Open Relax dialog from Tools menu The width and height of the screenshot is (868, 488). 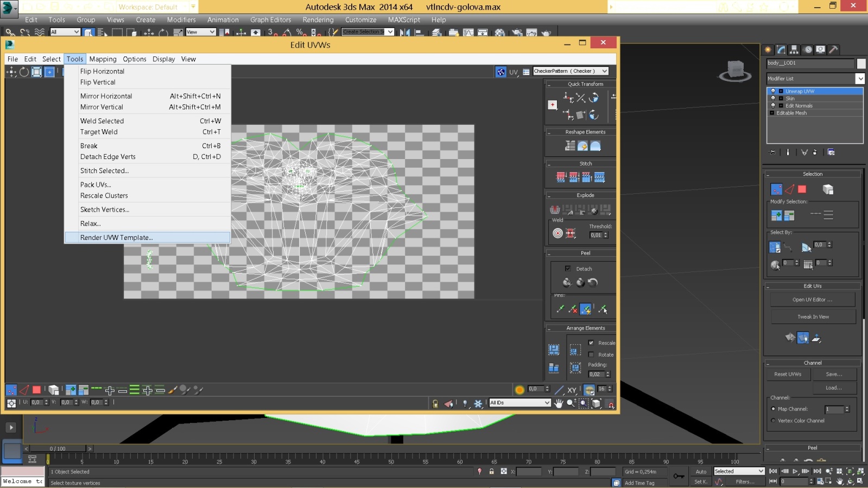[147, 224]
